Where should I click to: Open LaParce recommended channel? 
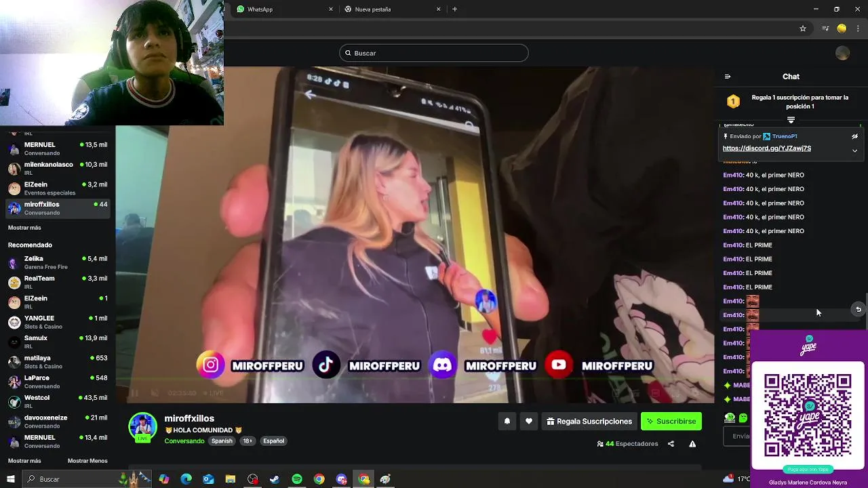pos(58,382)
